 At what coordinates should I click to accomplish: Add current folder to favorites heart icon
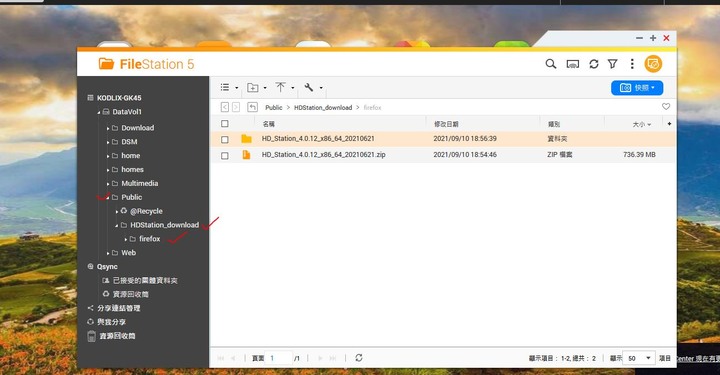[666, 106]
